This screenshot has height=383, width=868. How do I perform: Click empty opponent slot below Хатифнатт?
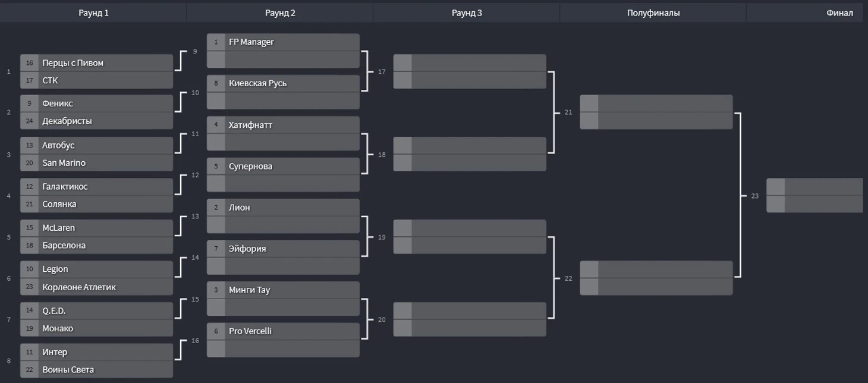tap(283, 142)
